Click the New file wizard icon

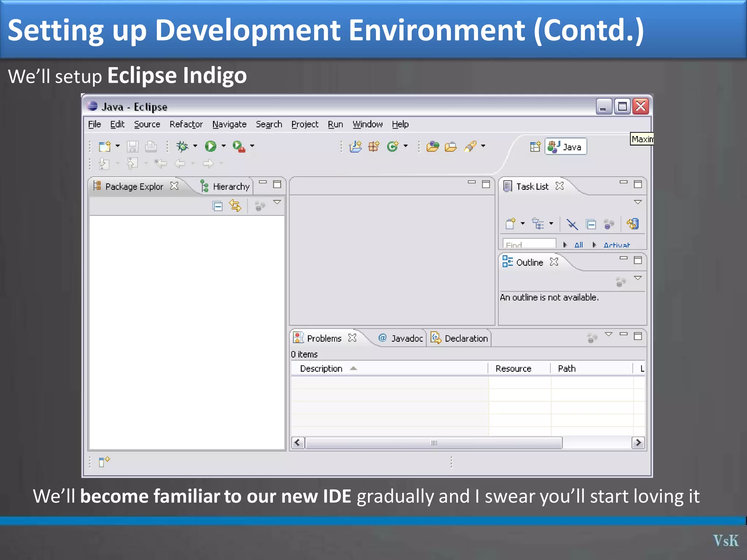pyautogui.click(x=105, y=146)
